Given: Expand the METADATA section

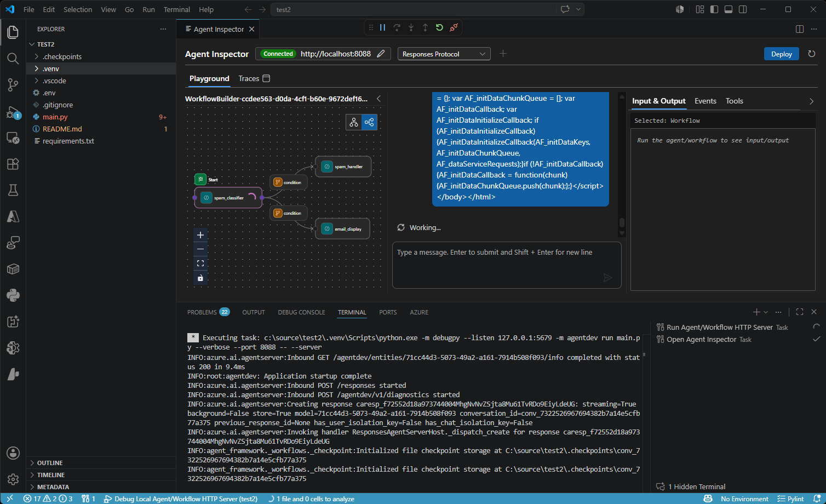Looking at the screenshot, I should (101, 487).
